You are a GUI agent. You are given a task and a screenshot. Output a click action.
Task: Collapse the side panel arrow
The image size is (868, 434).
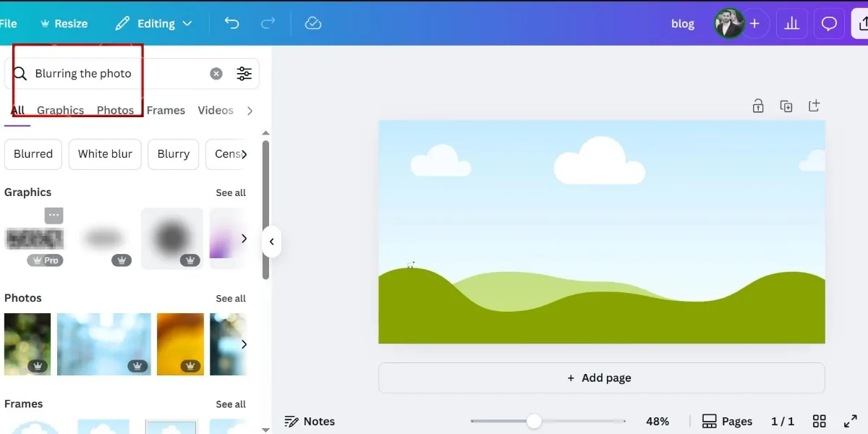click(x=271, y=242)
